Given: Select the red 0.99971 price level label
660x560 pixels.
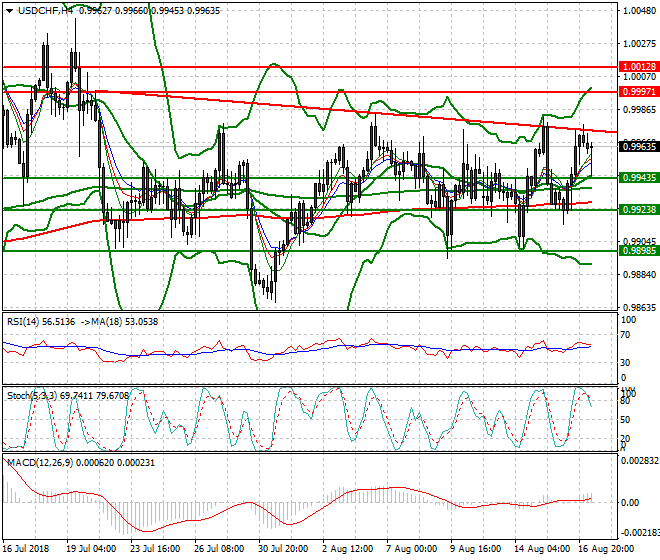Looking at the screenshot, I should 639,91.
